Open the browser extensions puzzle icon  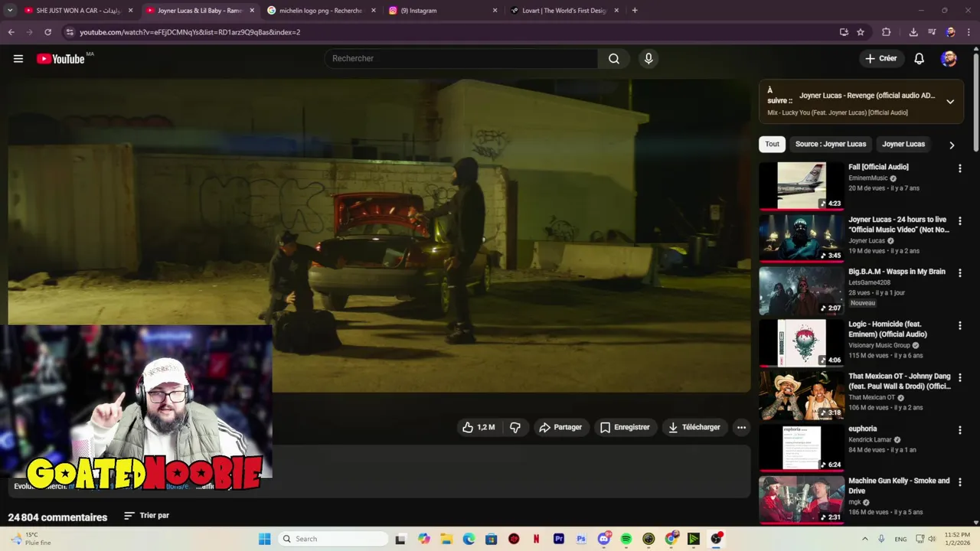[887, 32]
